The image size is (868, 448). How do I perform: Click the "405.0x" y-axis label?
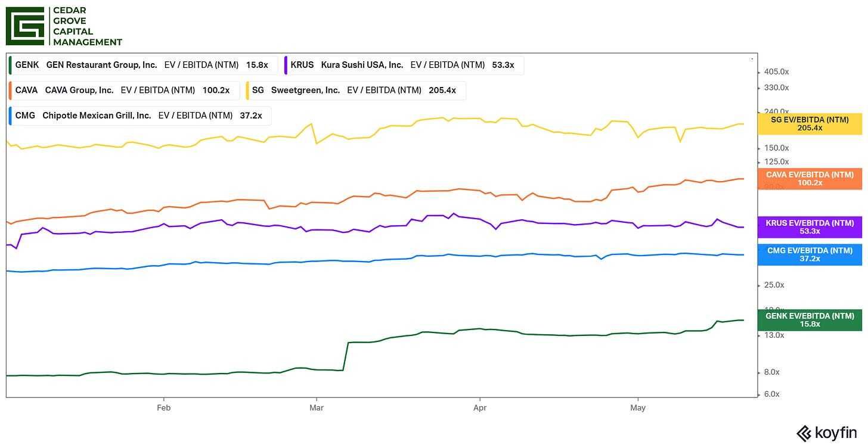776,71
